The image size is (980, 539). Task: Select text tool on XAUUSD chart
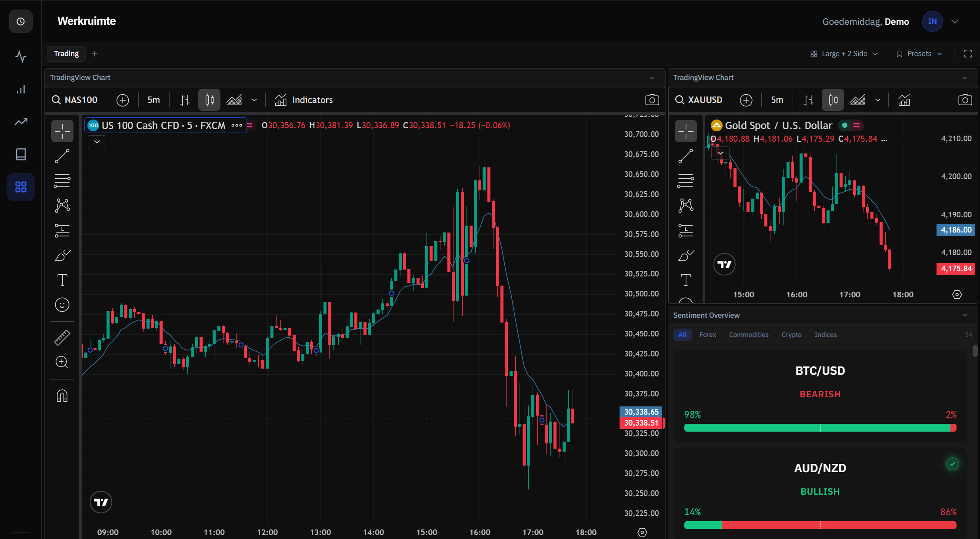tap(686, 280)
